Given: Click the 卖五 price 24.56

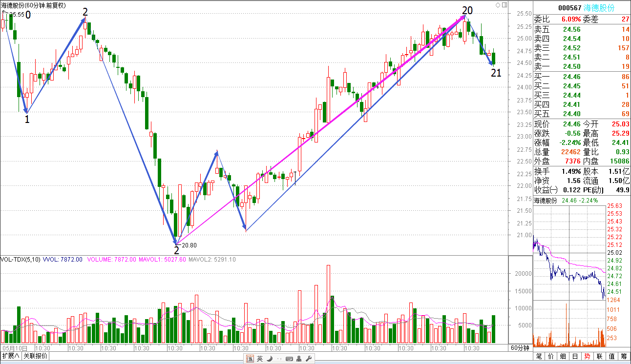Looking at the screenshot, I should point(571,29).
